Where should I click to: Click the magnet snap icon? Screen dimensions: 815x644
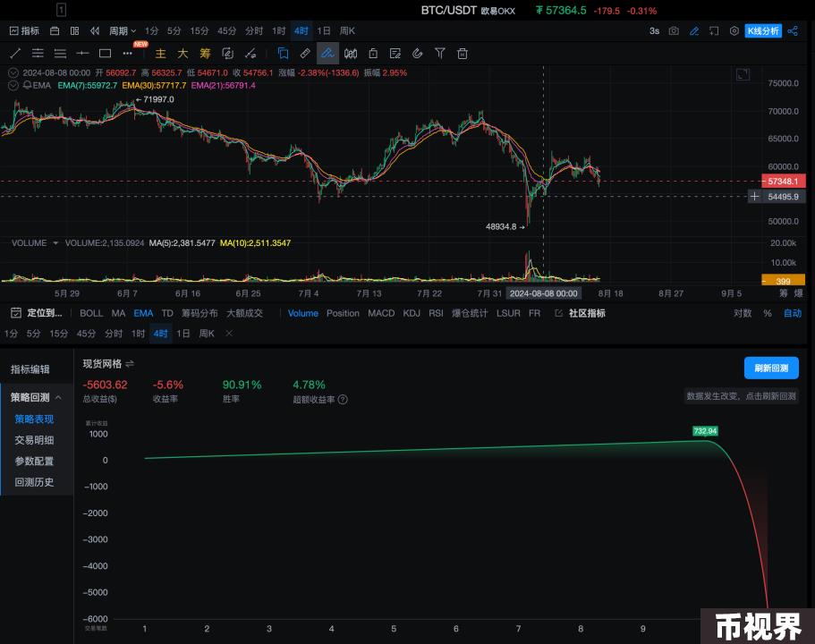418,53
